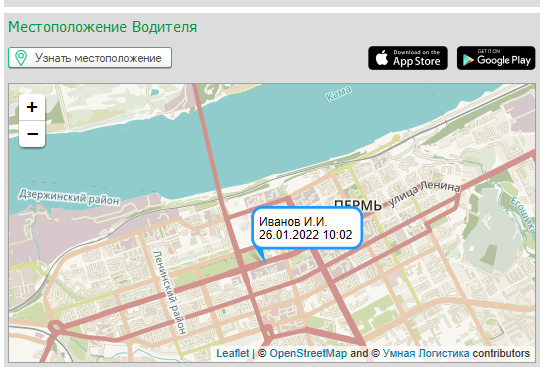Click the driver marker pointer tip on map
The height and width of the screenshot is (373, 555).
264,262
